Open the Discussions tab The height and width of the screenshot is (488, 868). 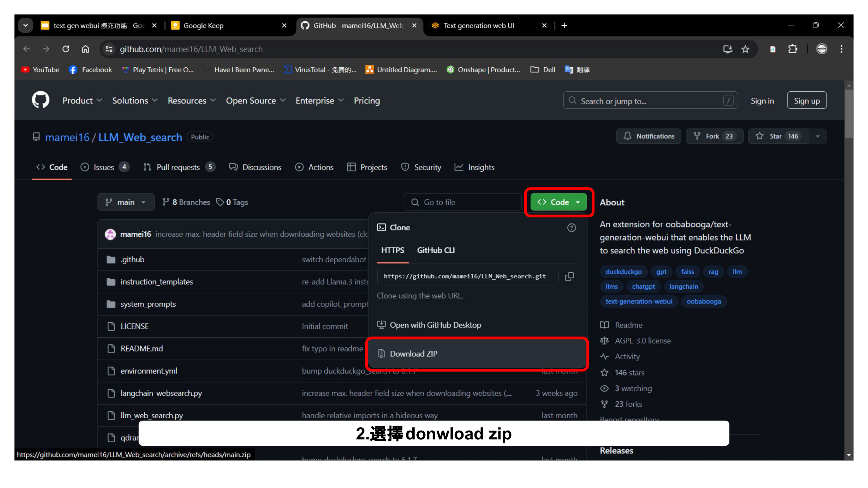pos(255,167)
